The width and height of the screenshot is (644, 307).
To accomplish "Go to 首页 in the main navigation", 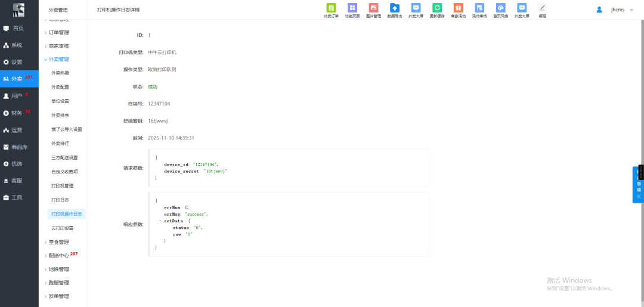I will click(x=18, y=28).
